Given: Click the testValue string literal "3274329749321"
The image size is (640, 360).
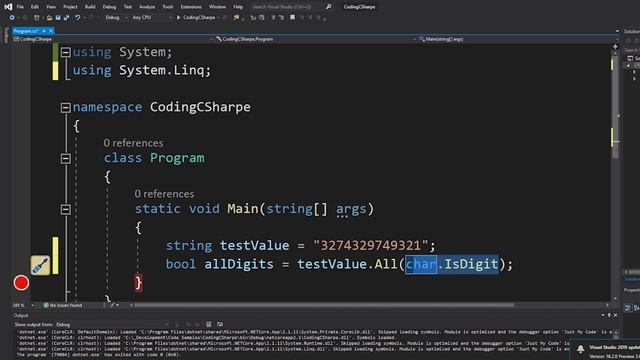Looking at the screenshot, I should coord(371,245).
